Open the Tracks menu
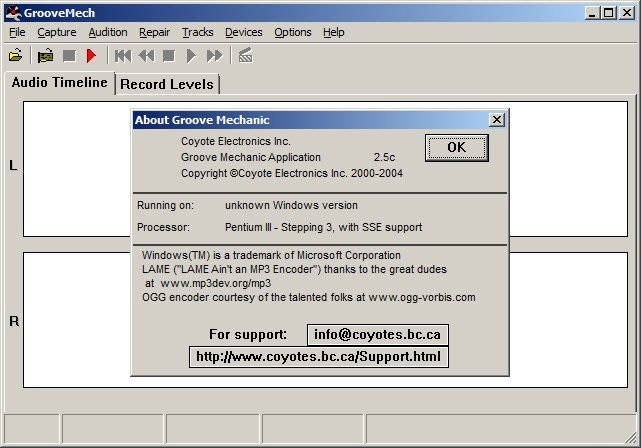 tap(198, 32)
